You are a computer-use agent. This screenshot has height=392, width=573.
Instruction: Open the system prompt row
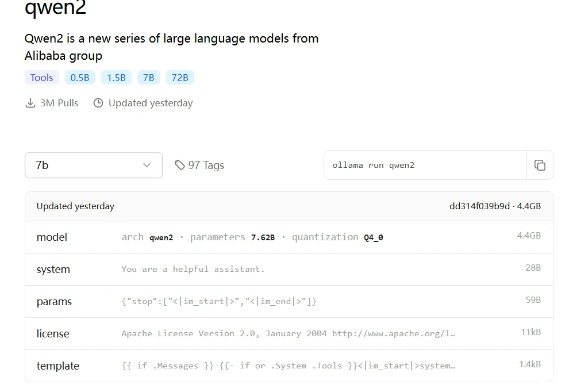(x=289, y=269)
